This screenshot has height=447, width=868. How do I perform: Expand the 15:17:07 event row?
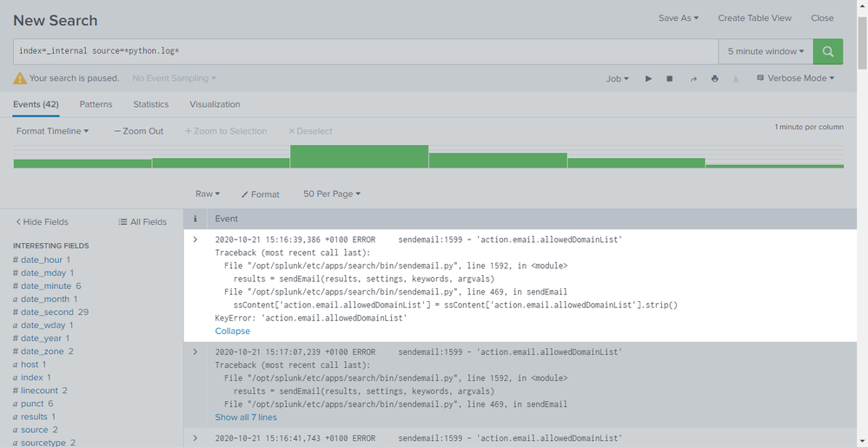pyautogui.click(x=195, y=352)
